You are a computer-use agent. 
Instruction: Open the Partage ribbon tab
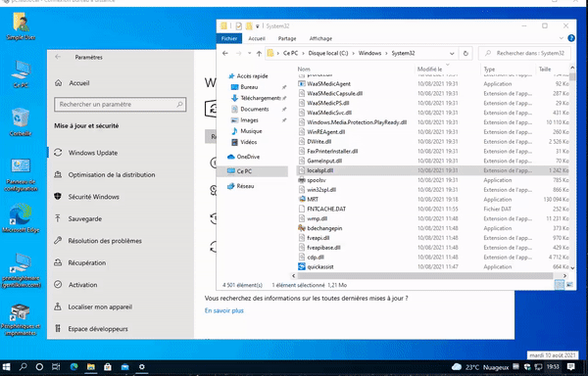(x=287, y=38)
